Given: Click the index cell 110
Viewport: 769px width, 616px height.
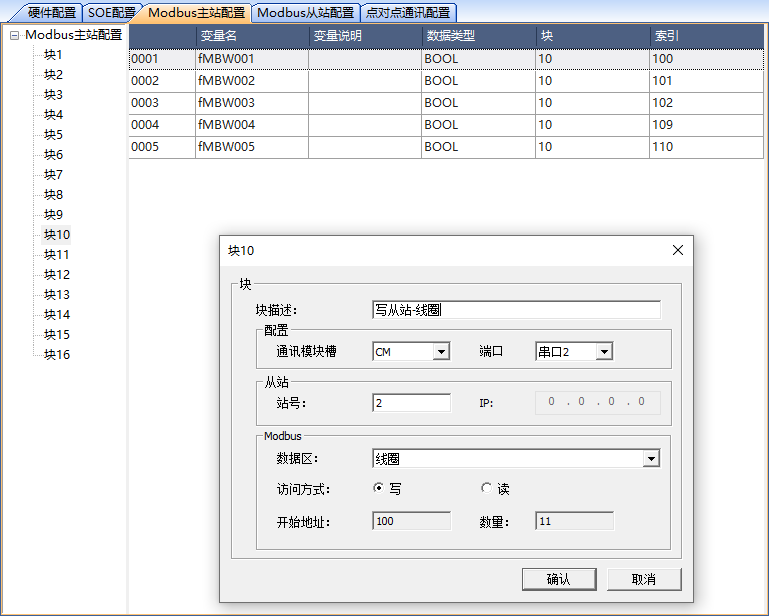Looking at the screenshot, I should (707, 147).
